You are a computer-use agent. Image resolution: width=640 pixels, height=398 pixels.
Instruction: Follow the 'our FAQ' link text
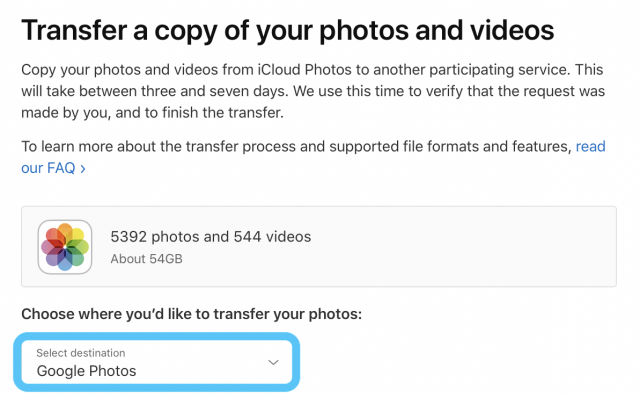pos(48,168)
